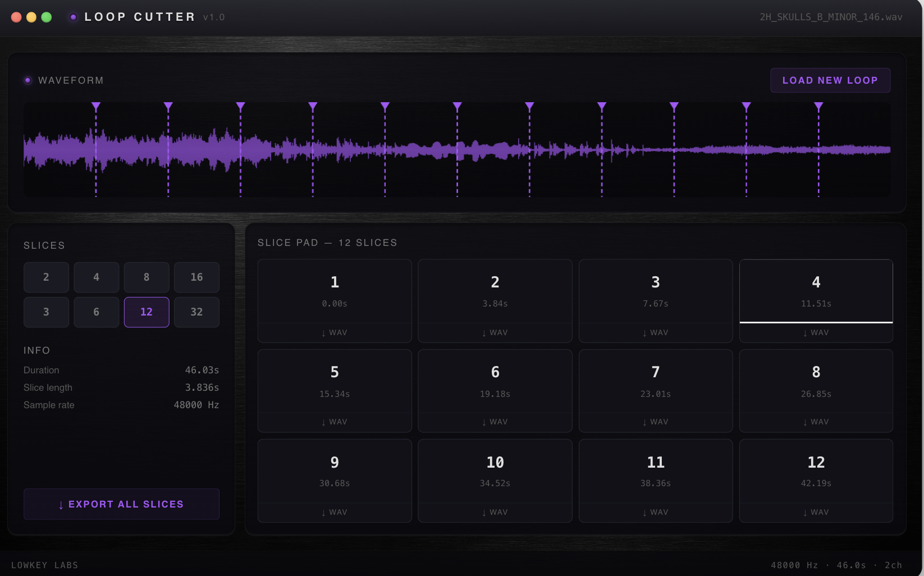
Task: Click the Load New Loop button
Action: click(x=830, y=80)
